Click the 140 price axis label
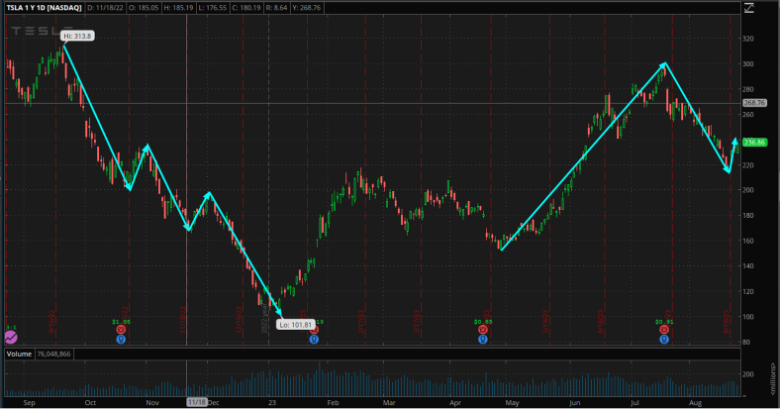 (x=748, y=266)
